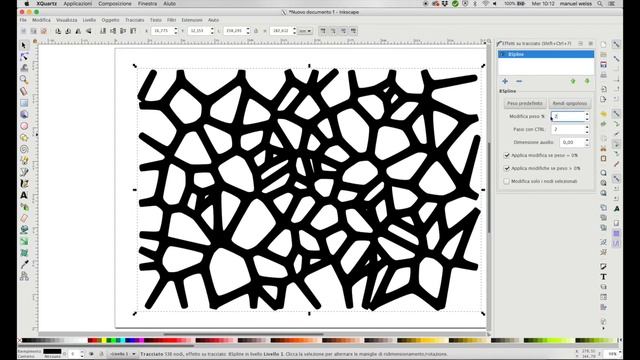Increment the Y position spinner
This screenshot has width=640, height=360.
[x=212, y=29]
